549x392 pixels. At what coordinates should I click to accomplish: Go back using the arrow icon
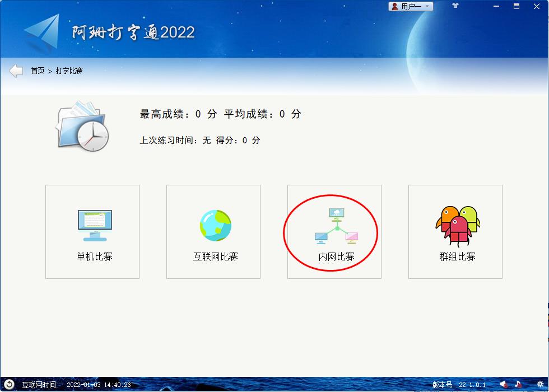pyautogui.click(x=16, y=71)
